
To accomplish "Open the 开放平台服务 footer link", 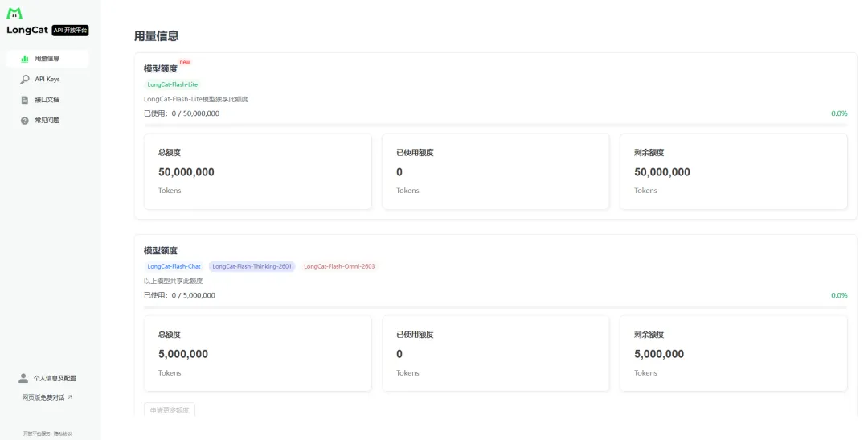I will point(36,434).
